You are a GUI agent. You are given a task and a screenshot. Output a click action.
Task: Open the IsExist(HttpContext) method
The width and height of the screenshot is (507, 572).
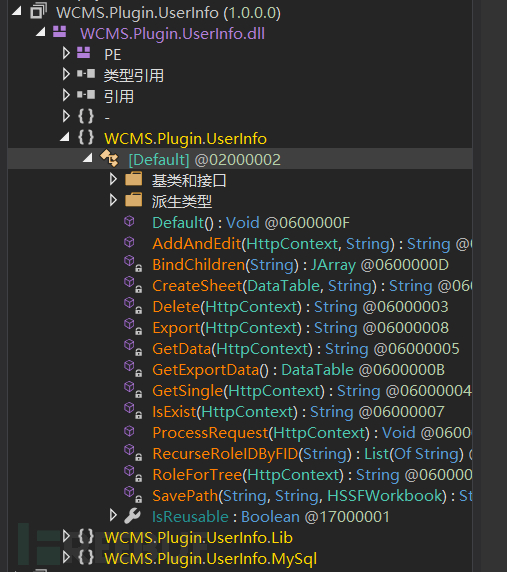click(x=298, y=412)
